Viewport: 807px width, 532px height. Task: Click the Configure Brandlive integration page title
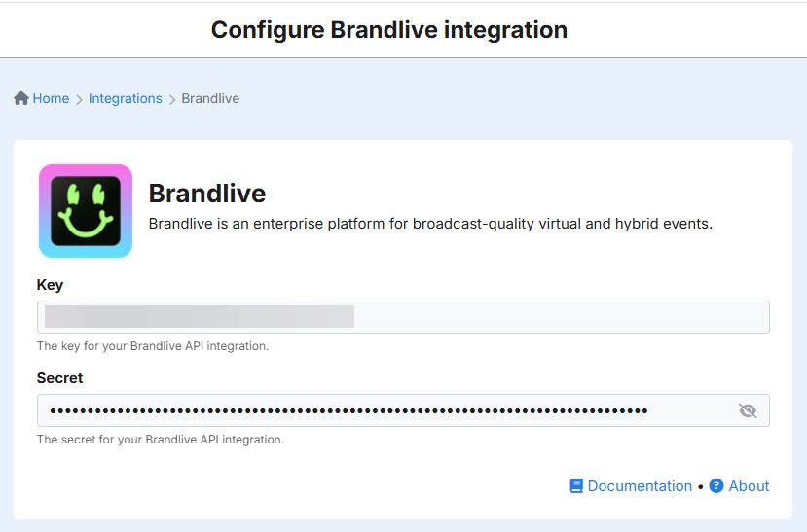click(x=389, y=30)
